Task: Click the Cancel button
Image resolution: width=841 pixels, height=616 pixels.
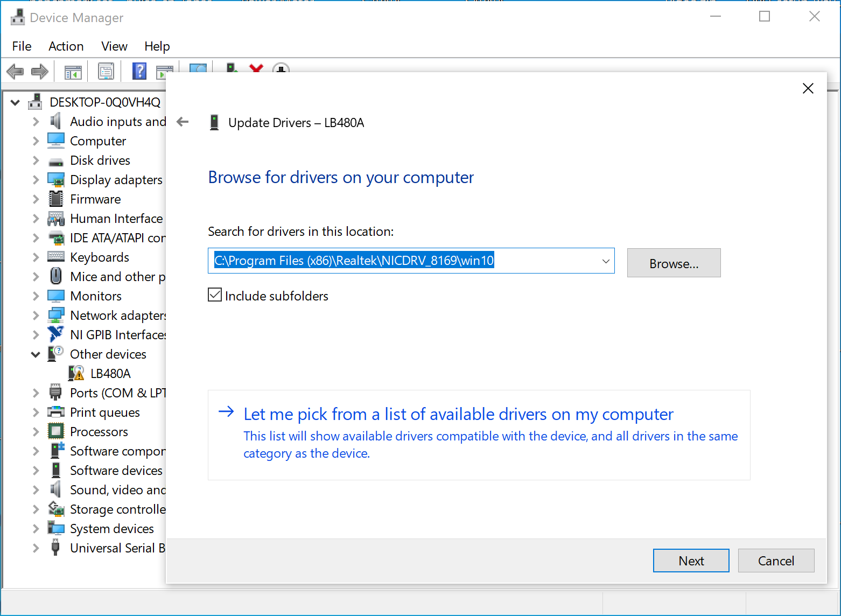Action: [776, 561]
